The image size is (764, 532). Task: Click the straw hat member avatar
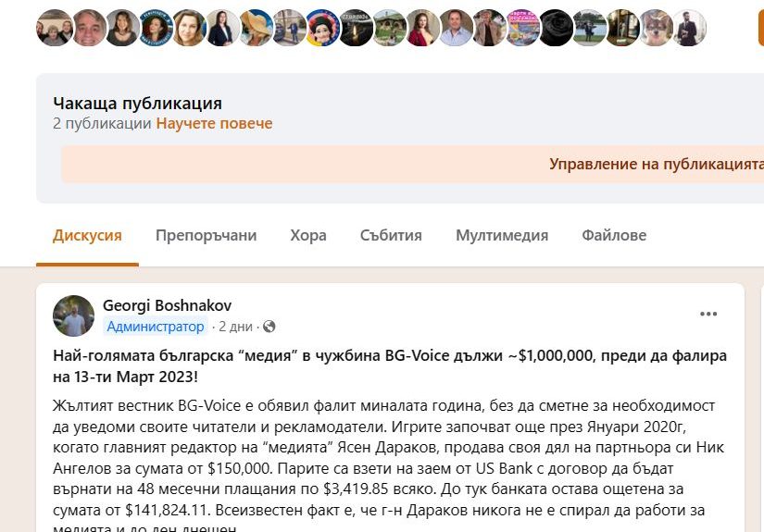[256, 28]
